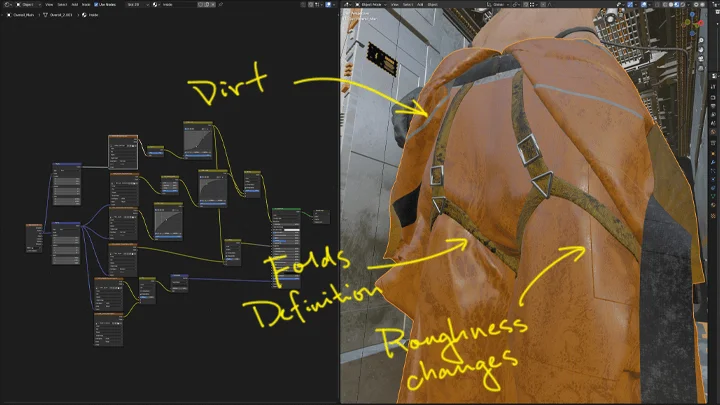720x405 pixels.
Task: Open the Select menu in the node editor
Action: (62, 5)
